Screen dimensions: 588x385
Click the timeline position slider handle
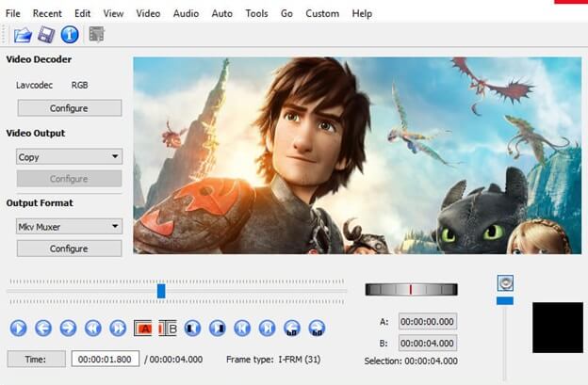pos(161,291)
